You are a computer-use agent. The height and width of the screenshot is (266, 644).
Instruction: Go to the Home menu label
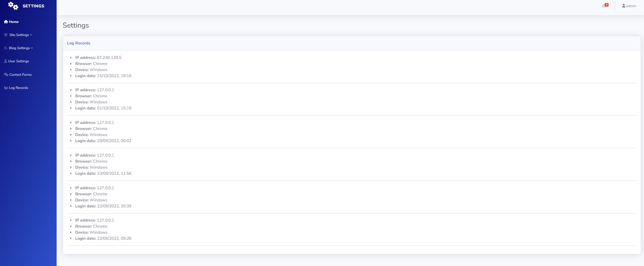tap(14, 22)
